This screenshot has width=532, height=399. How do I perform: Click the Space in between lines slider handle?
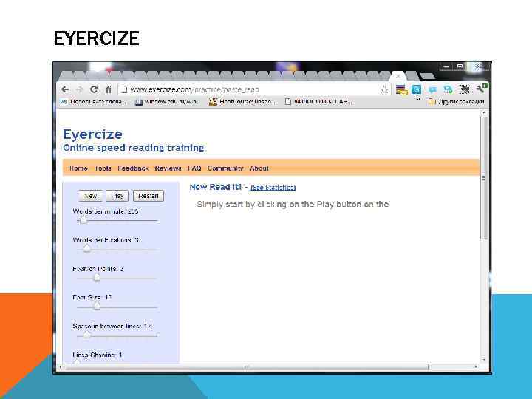coord(87,335)
